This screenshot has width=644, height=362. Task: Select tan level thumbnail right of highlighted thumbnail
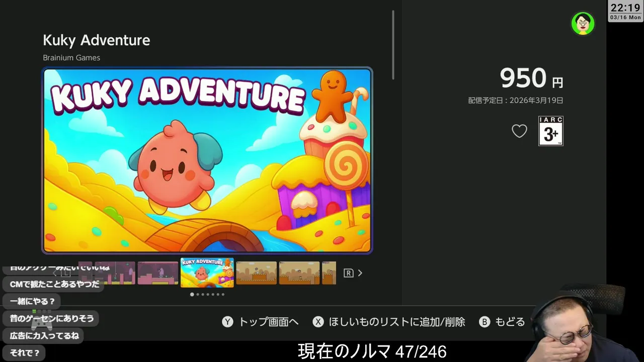[256, 273]
